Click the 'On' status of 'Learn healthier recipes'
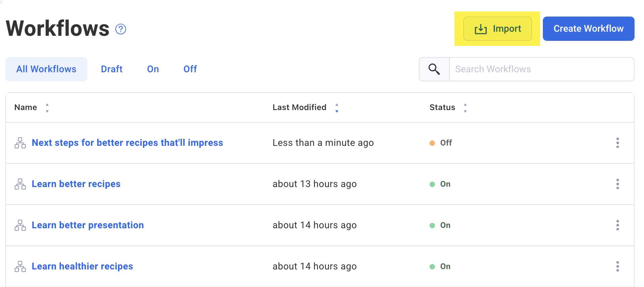This screenshot has height=287, width=644. pos(440,266)
